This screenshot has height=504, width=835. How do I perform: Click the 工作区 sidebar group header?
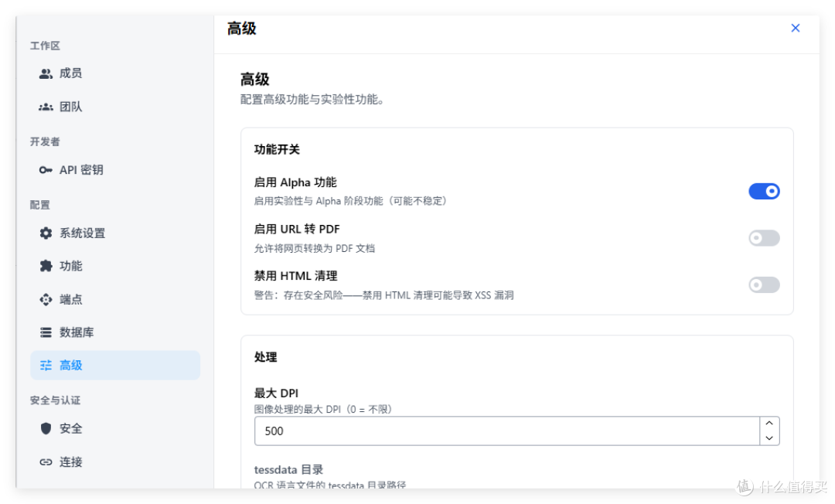pos(45,46)
